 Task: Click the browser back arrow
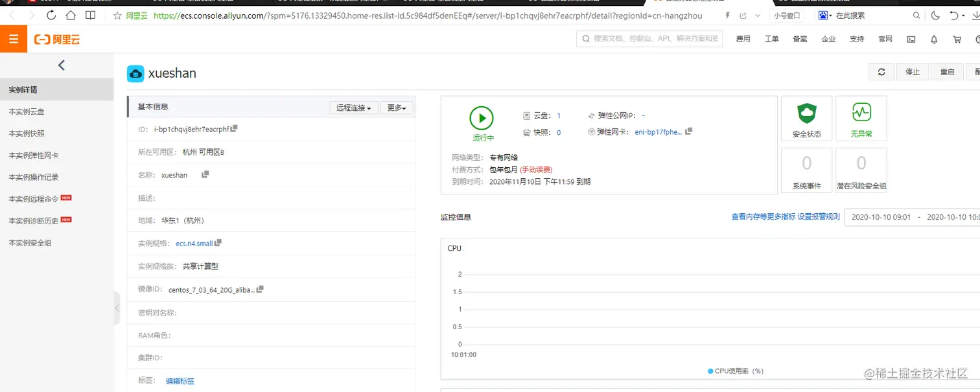tap(12, 15)
